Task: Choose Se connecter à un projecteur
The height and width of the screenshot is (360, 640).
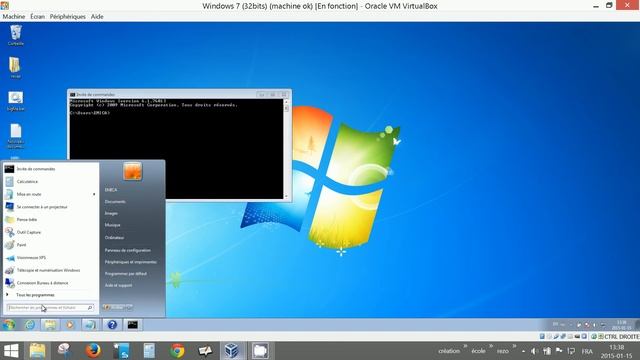Action: pyautogui.click(x=42, y=207)
